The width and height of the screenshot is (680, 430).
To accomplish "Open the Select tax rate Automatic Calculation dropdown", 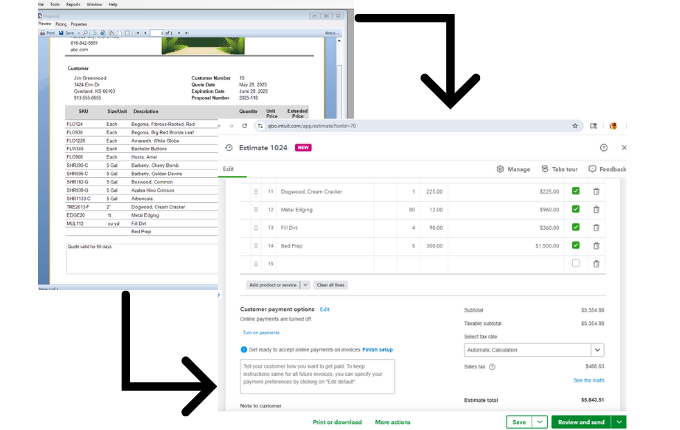I will tap(534, 350).
